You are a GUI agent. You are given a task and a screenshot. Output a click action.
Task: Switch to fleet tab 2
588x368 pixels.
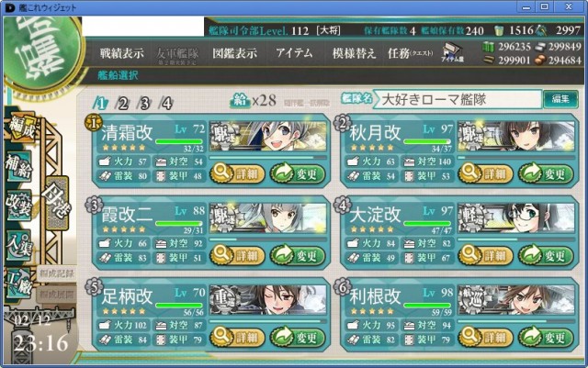pos(122,103)
